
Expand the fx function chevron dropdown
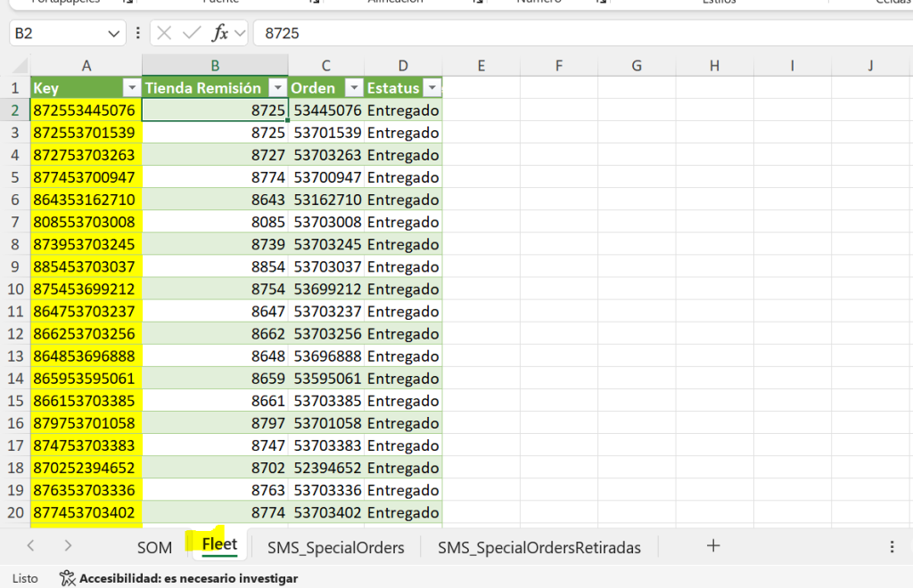tap(239, 33)
